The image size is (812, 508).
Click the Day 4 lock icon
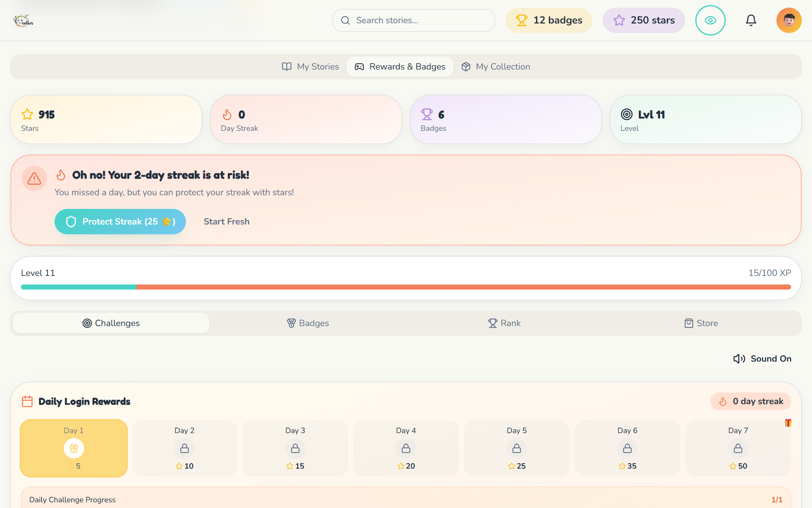[x=406, y=449]
